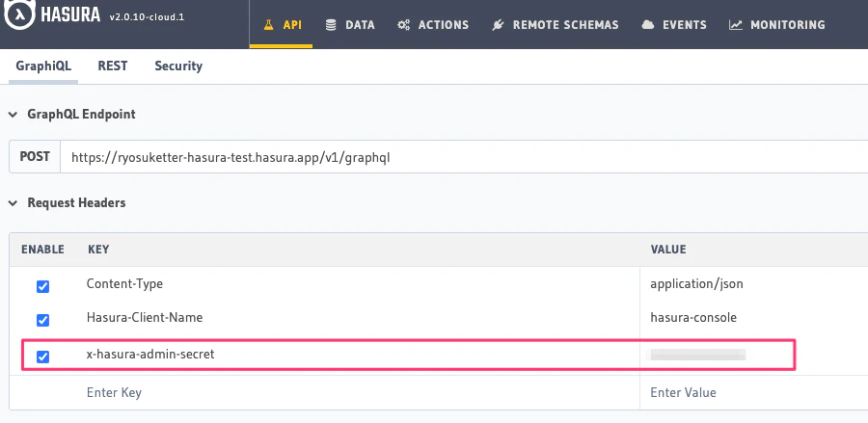
Task: Click the HASURA brand name
Action: click(x=70, y=14)
